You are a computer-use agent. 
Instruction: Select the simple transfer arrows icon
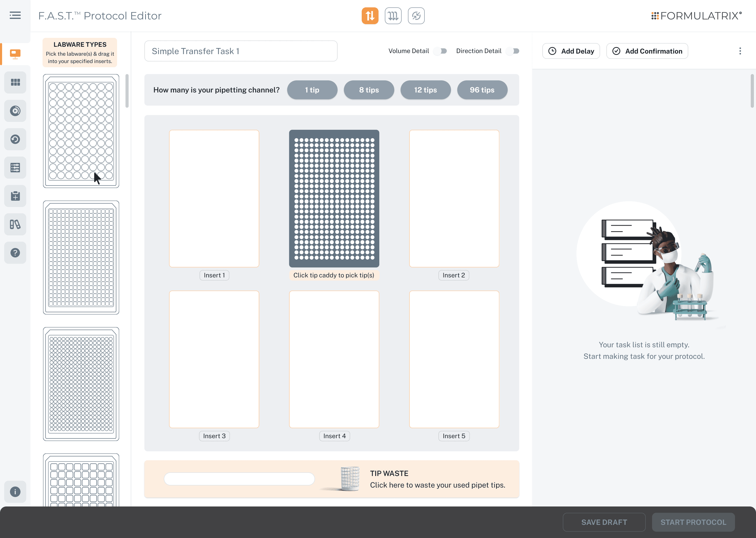(370, 15)
